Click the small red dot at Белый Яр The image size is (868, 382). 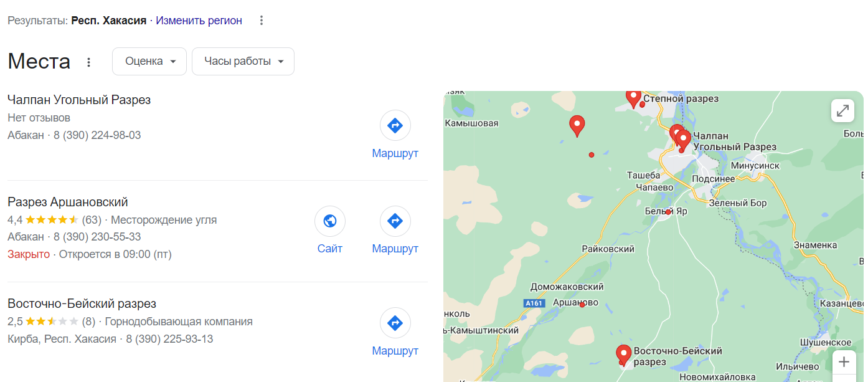pos(668,212)
